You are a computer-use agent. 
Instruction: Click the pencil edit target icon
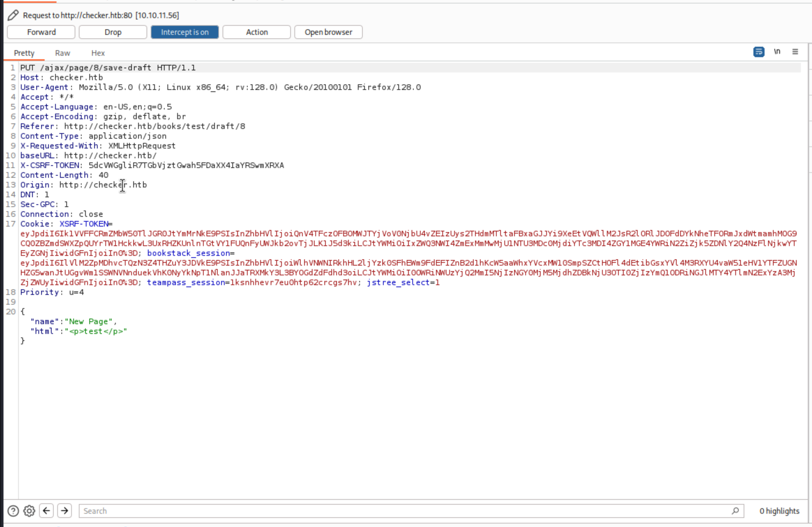point(13,15)
